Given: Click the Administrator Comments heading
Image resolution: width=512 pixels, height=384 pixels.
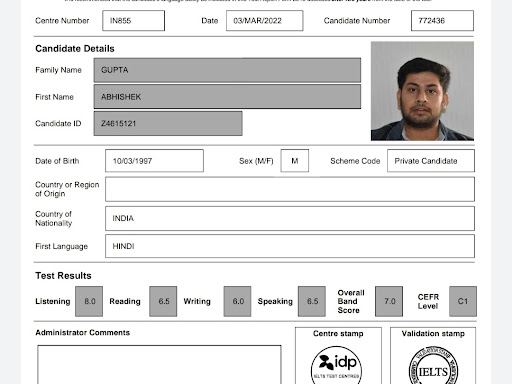Looking at the screenshot, I should [83, 333].
